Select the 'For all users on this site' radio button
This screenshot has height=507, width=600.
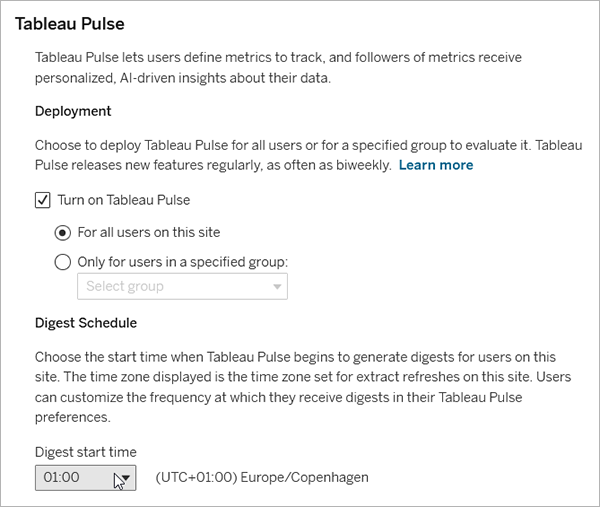[x=63, y=232]
